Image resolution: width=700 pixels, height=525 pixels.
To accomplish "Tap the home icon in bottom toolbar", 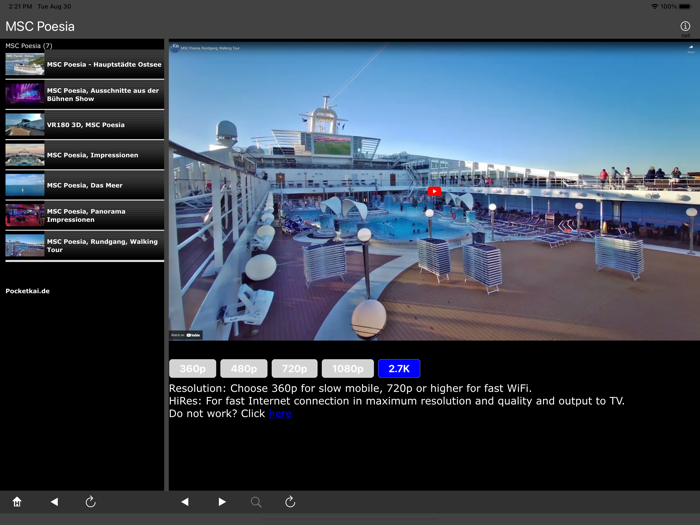I will click(x=17, y=502).
